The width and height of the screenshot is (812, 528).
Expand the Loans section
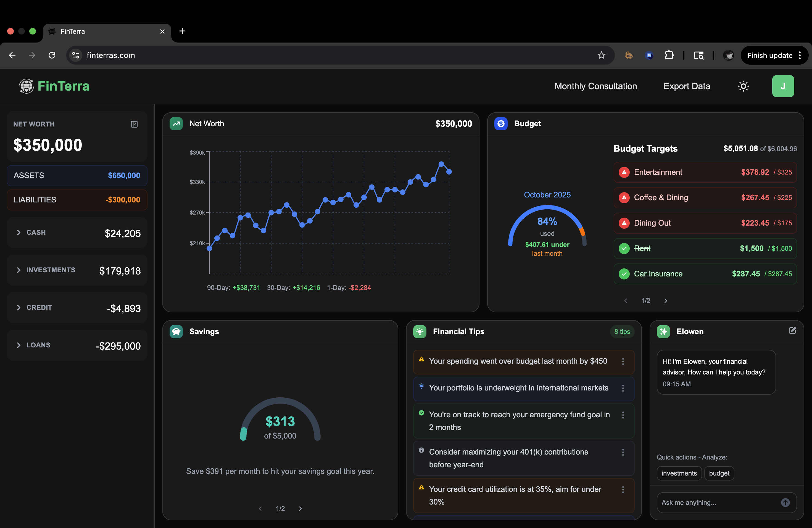pyautogui.click(x=19, y=345)
